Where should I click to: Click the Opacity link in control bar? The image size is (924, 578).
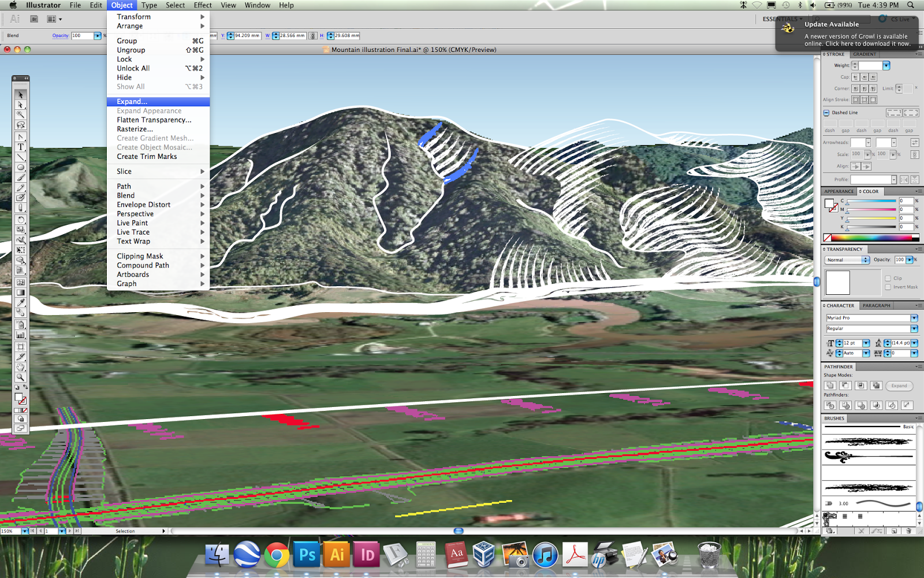coord(61,36)
